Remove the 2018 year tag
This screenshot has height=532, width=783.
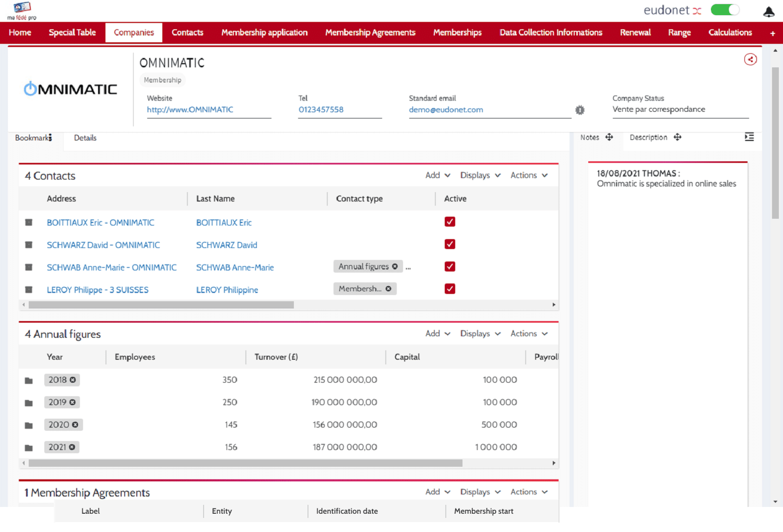coord(73,380)
